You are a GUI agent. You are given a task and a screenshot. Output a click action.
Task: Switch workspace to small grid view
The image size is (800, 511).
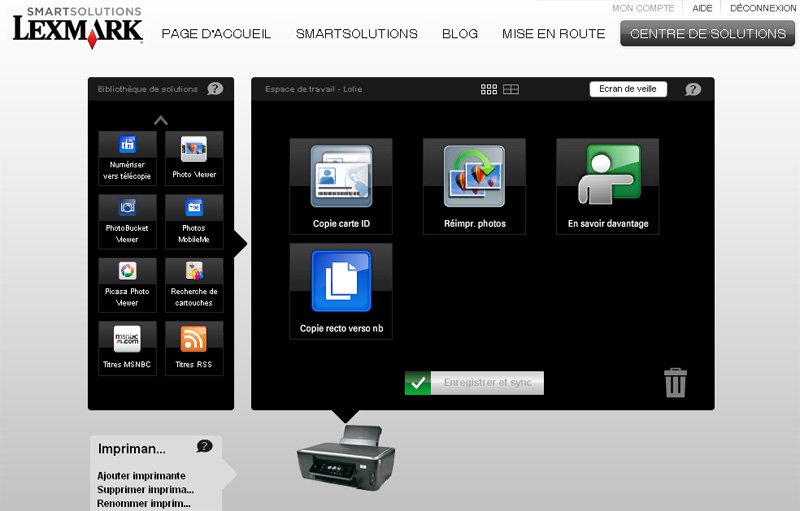[489, 89]
